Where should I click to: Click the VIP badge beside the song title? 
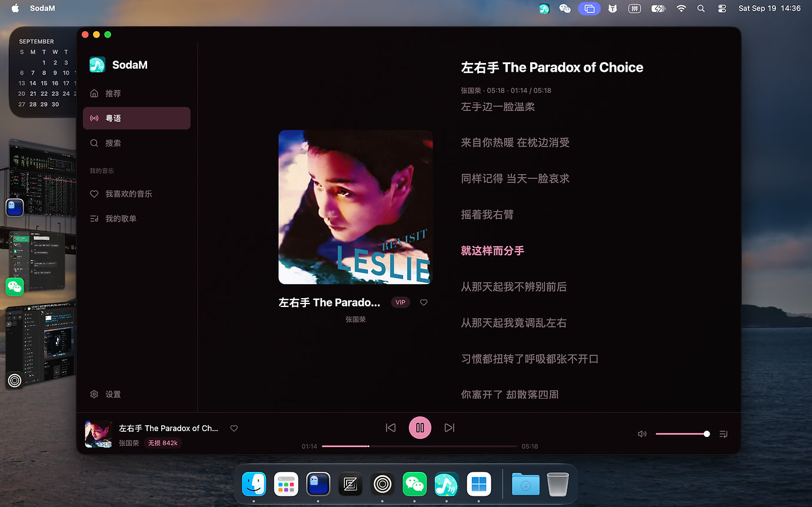coord(401,302)
